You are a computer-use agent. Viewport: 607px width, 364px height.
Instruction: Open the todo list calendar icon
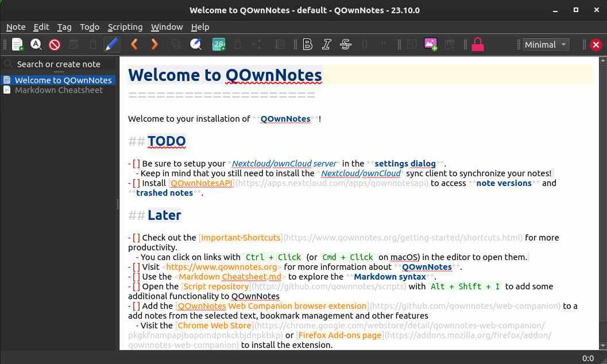point(219,44)
